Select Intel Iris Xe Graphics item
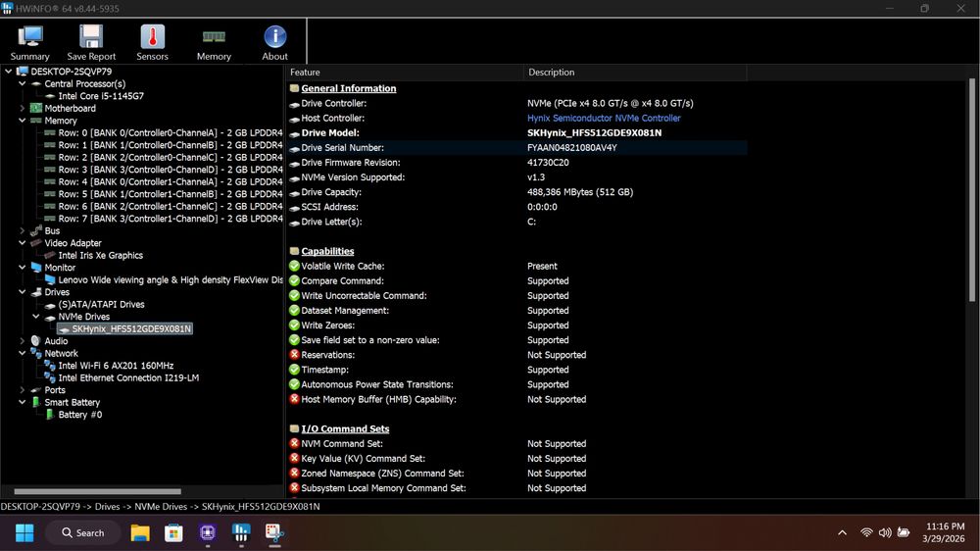 tap(100, 255)
